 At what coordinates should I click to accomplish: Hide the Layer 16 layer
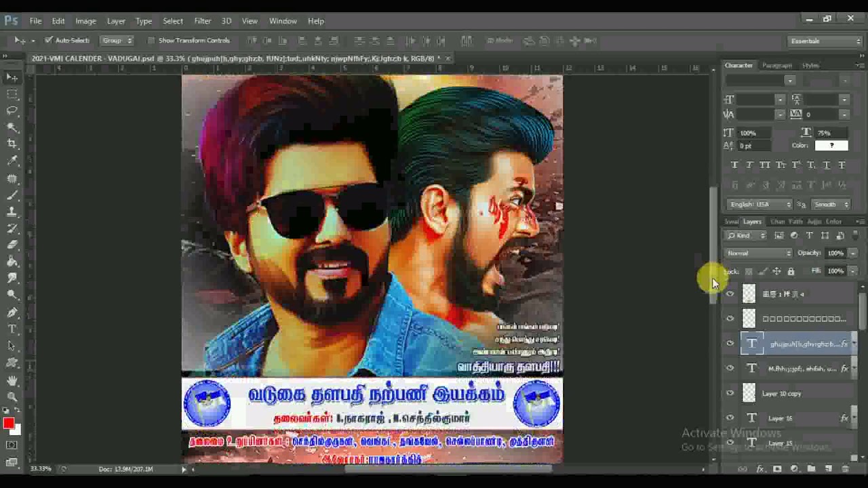(x=730, y=418)
